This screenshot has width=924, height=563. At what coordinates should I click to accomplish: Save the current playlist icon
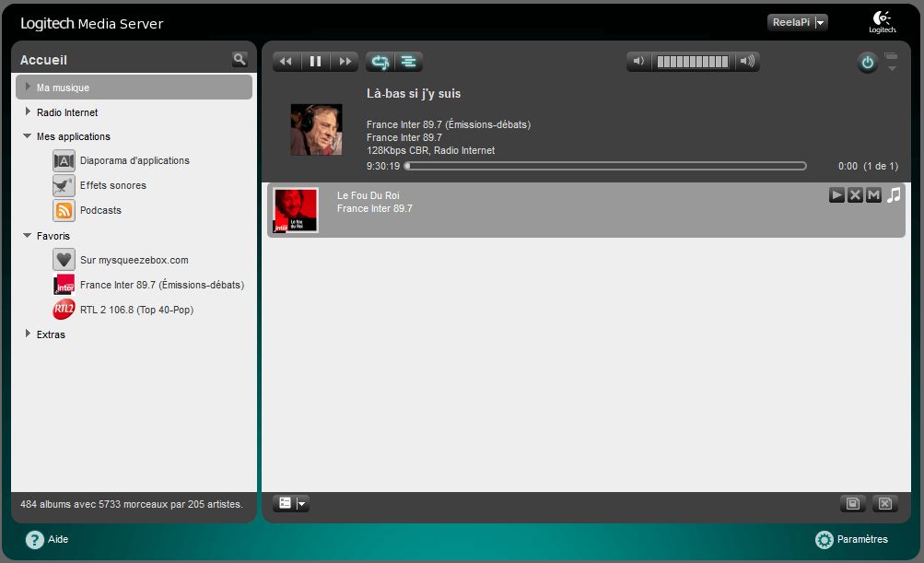click(853, 503)
